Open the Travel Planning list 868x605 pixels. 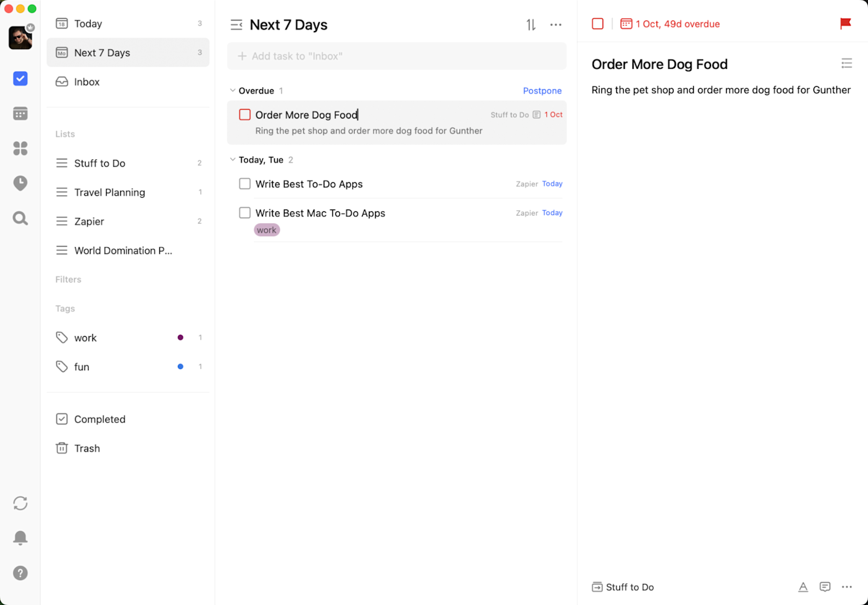[128, 192]
